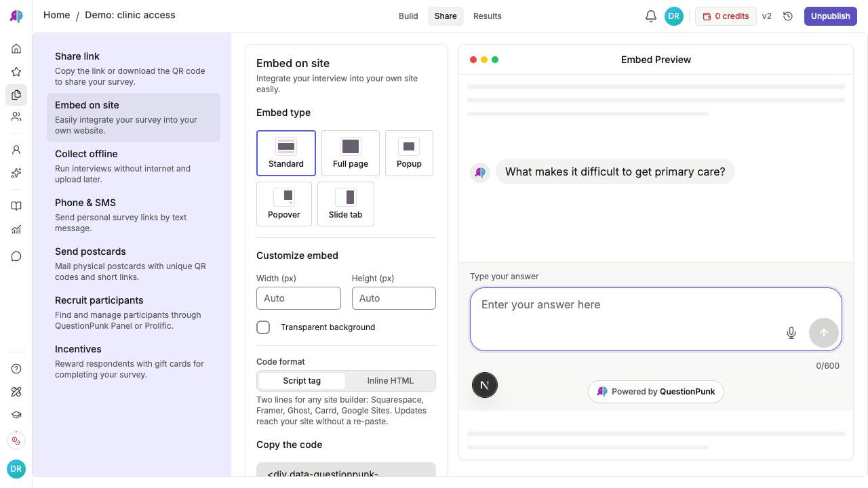
Task: Click the notification bell icon
Action: [651, 16]
